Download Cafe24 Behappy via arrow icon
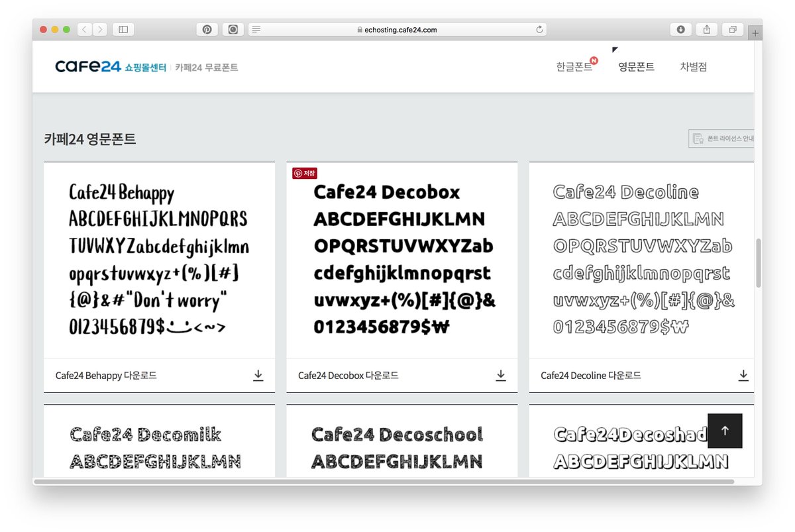Viewport: 795px width, 532px height. coord(258,376)
